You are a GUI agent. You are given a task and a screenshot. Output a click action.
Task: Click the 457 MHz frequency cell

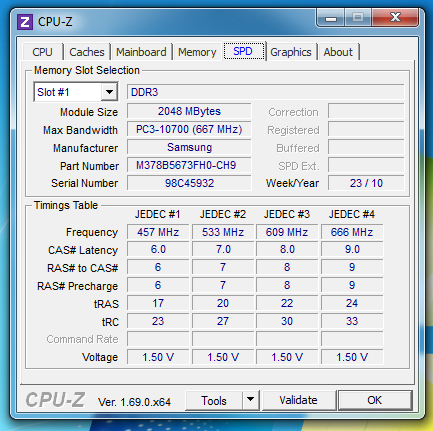tap(158, 232)
